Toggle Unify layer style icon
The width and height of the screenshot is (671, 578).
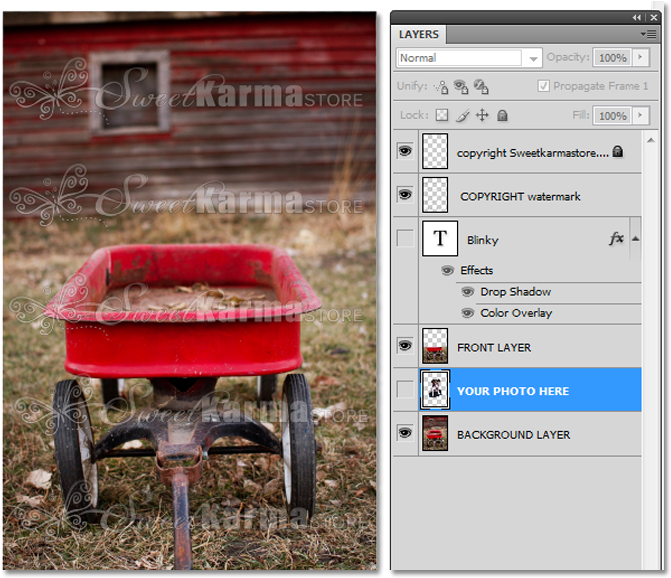pyautogui.click(x=481, y=86)
